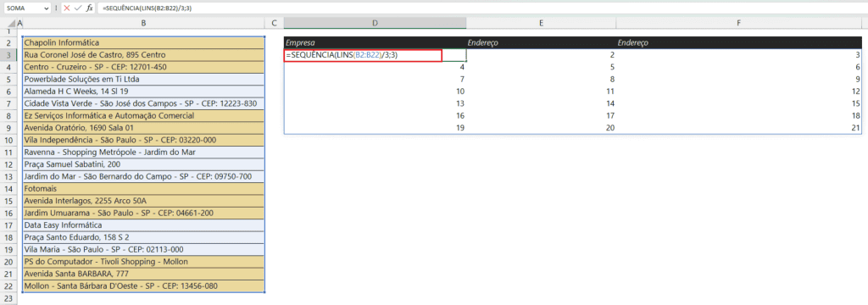Select row 10 header
Image resolution: width=868 pixels, height=305 pixels.
pos(8,140)
